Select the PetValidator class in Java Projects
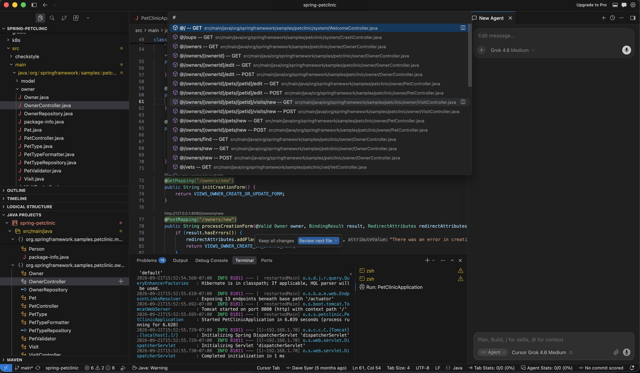Screen dimensions: 640x373 click(x=42, y=339)
